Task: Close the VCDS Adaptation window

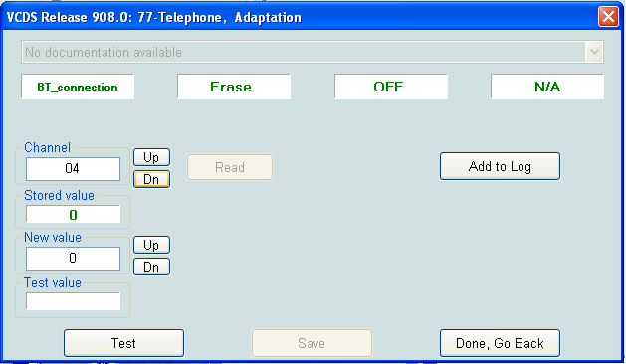Action: click(x=608, y=17)
